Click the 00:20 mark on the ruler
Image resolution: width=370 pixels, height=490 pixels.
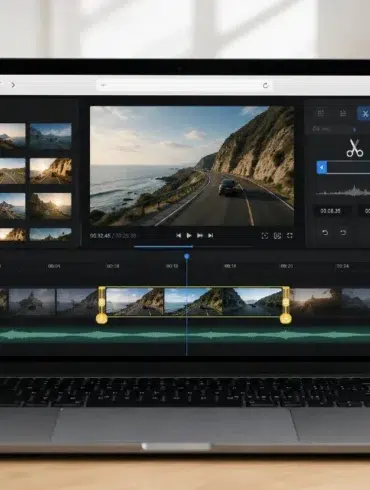click(x=287, y=266)
